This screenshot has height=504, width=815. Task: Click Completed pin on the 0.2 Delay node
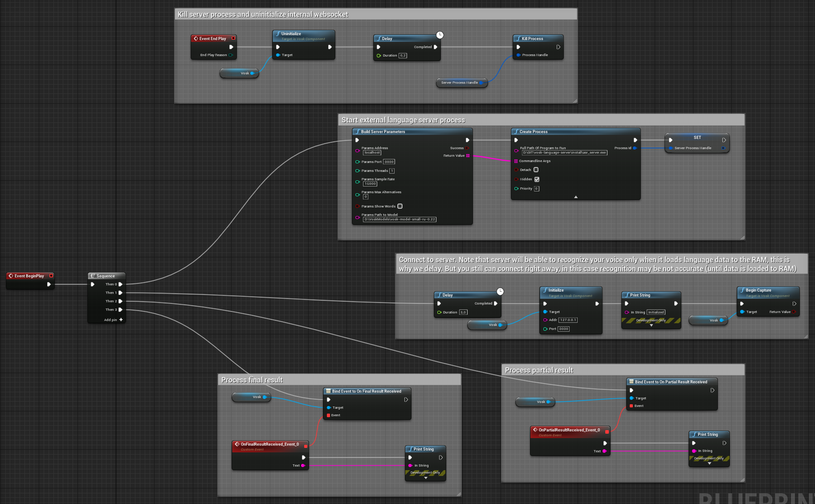click(x=436, y=47)
